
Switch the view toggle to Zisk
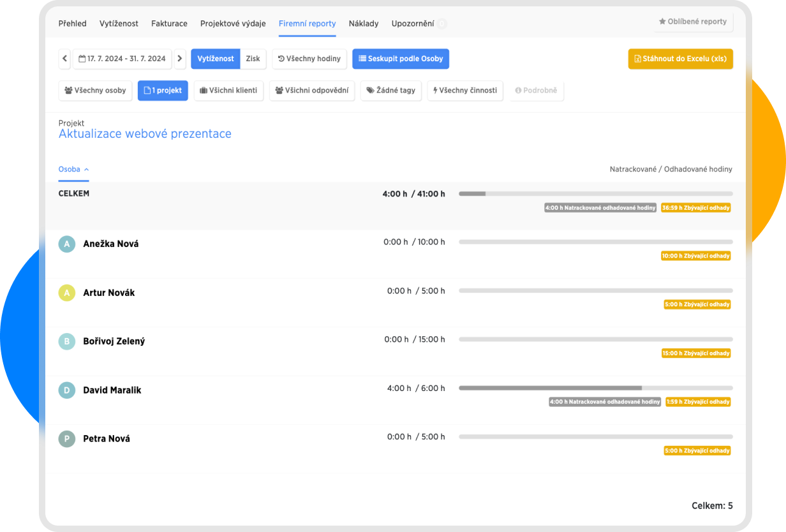[253, 59]
